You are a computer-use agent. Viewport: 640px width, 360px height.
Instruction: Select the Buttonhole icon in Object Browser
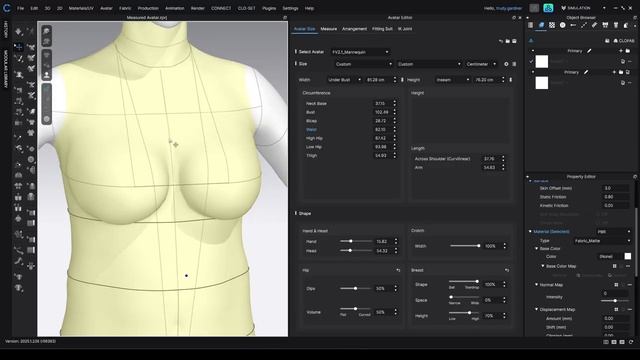573,25
